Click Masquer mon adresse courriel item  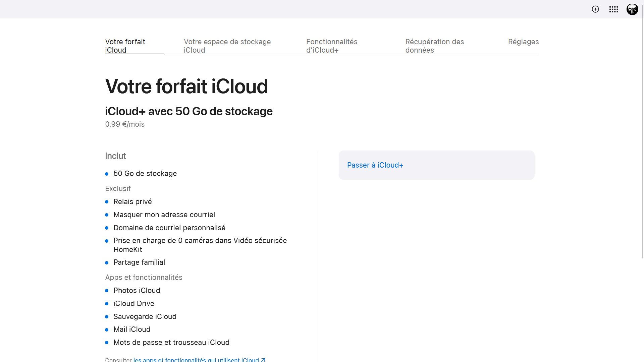pos(164,215)
